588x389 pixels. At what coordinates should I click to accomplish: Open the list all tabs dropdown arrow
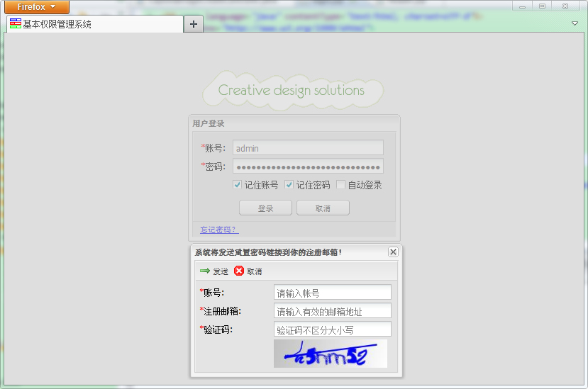click(575, 23)
